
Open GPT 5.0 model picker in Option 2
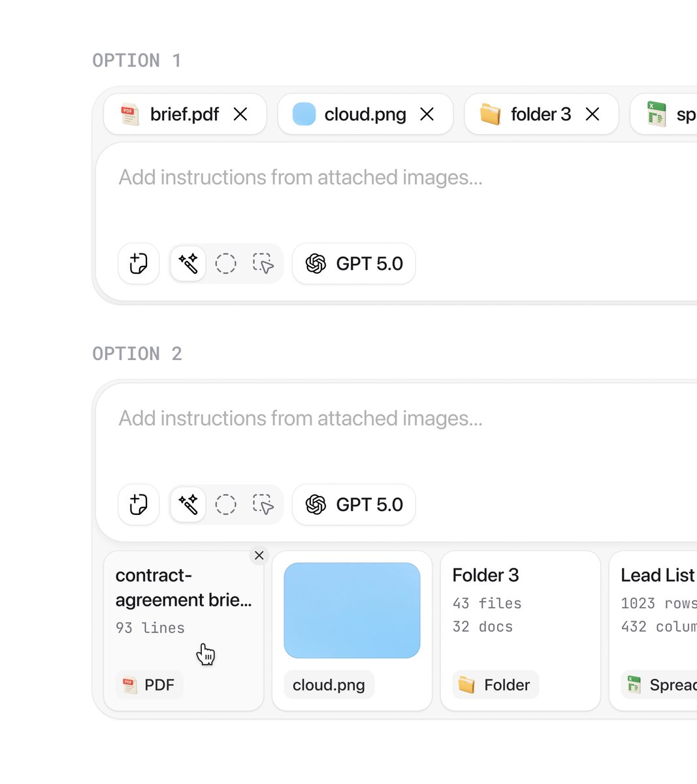click(x=354, y=505)
